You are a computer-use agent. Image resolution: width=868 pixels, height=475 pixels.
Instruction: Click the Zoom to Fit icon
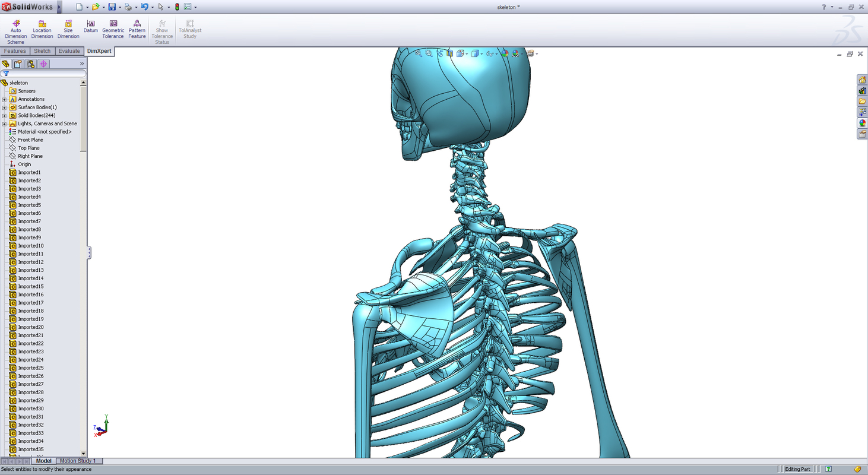coord(417,53)
